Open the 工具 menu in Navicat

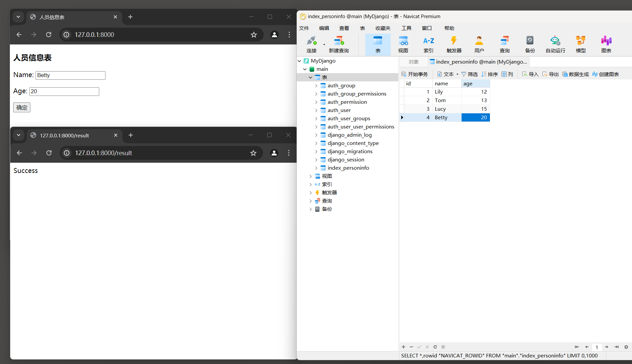tap(406, 28)
